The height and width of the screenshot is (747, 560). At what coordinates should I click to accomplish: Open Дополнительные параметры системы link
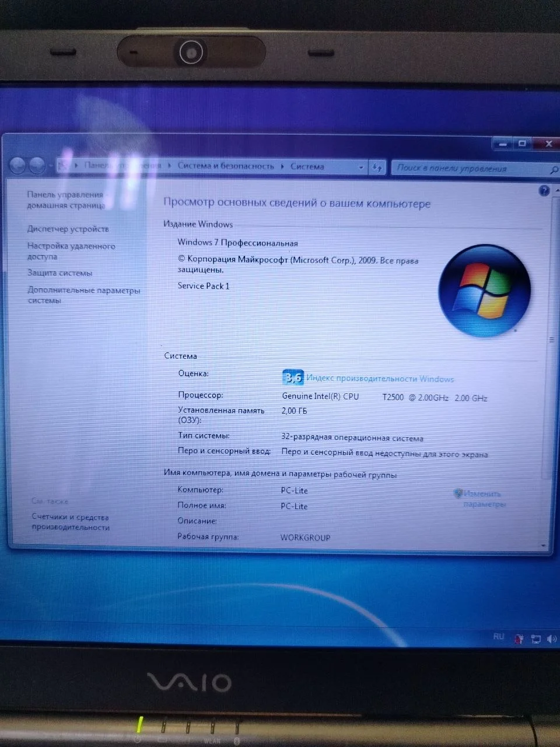(83, 295)
